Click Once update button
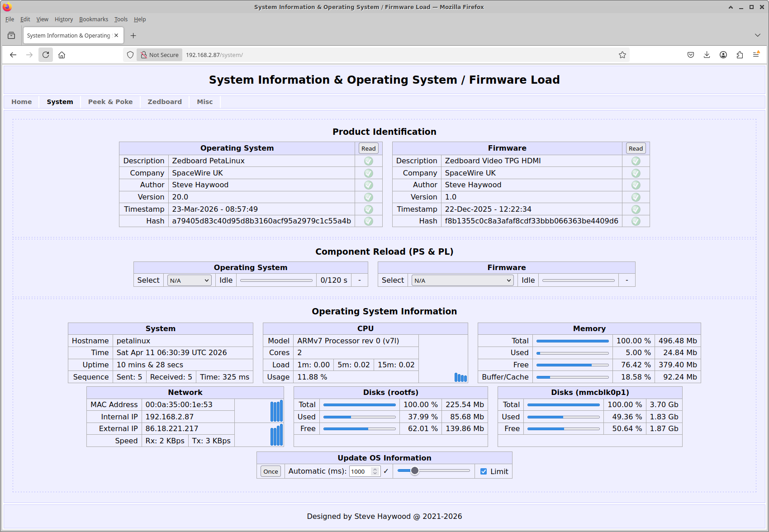The width and height of the screenshot is (769, 532). coord(271,471)
